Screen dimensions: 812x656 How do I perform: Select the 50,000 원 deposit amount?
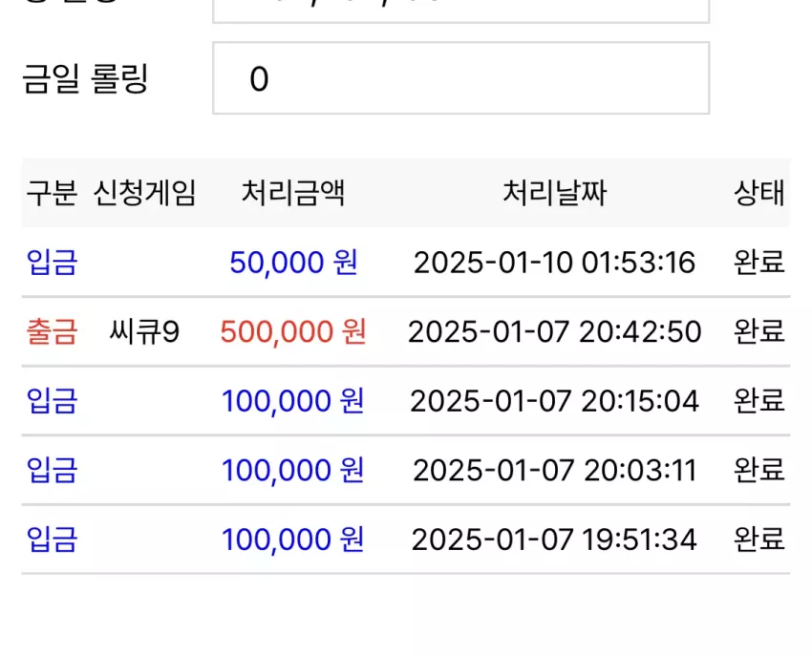pos(293,262)
